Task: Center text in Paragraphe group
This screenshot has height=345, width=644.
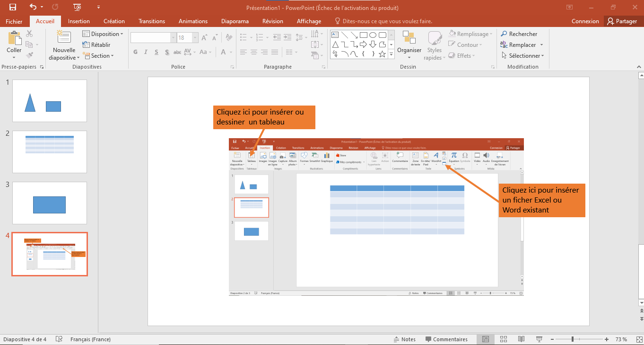Action: pyautogui.click(x=254, y=52)
